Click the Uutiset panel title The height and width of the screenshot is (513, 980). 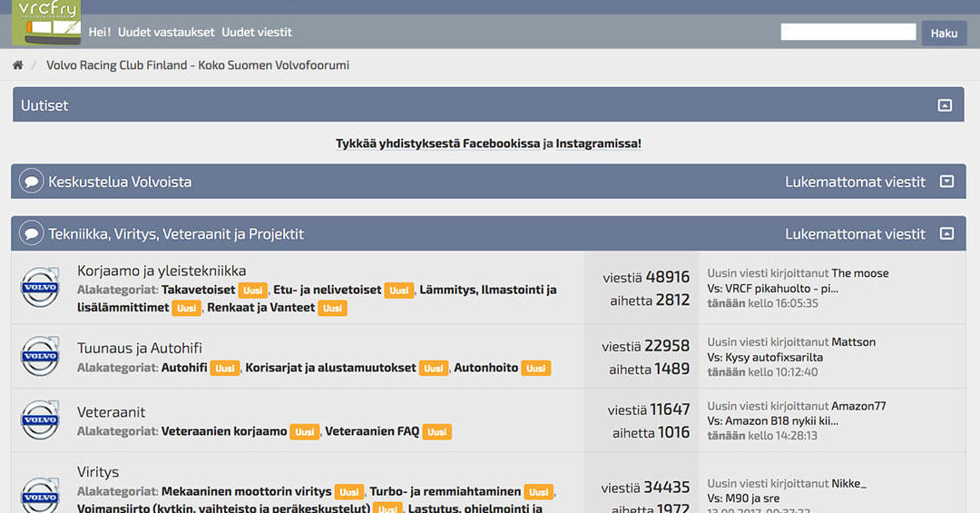click(44, 105)
